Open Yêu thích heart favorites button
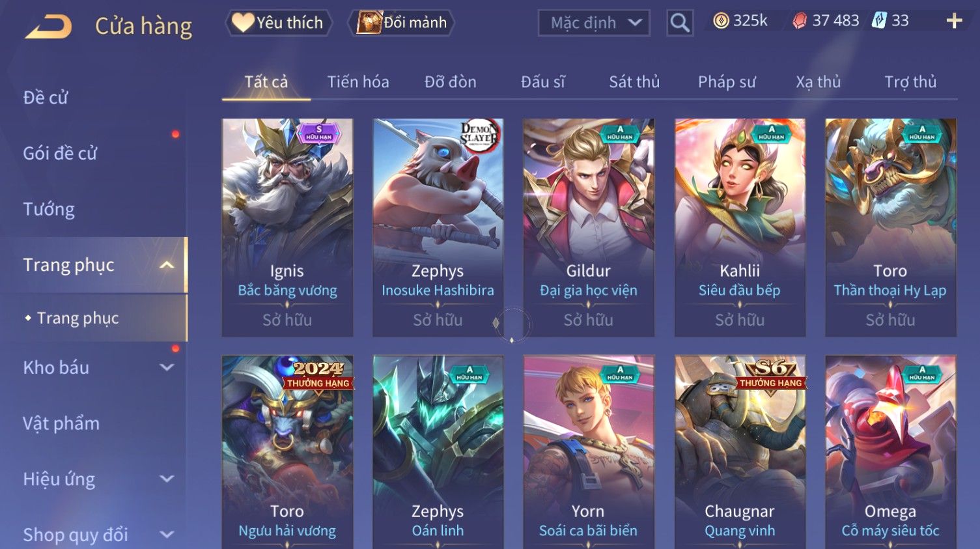 pos(279,23)
